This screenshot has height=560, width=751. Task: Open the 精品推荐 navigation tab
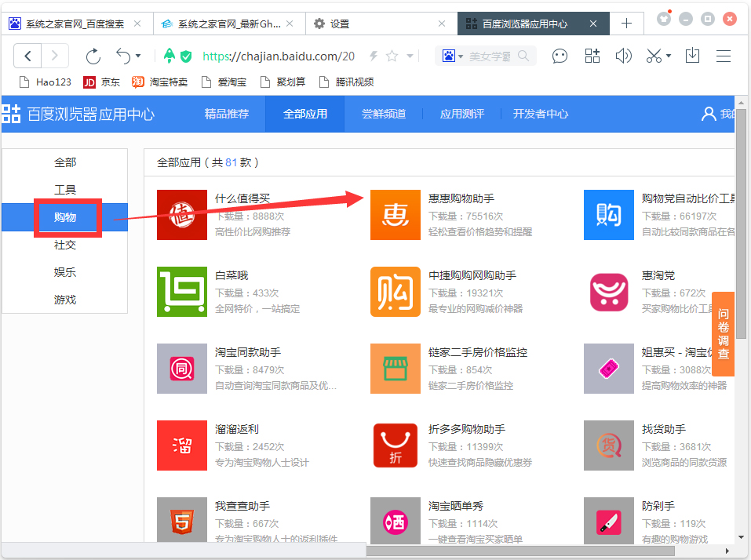tap(227, 114)
